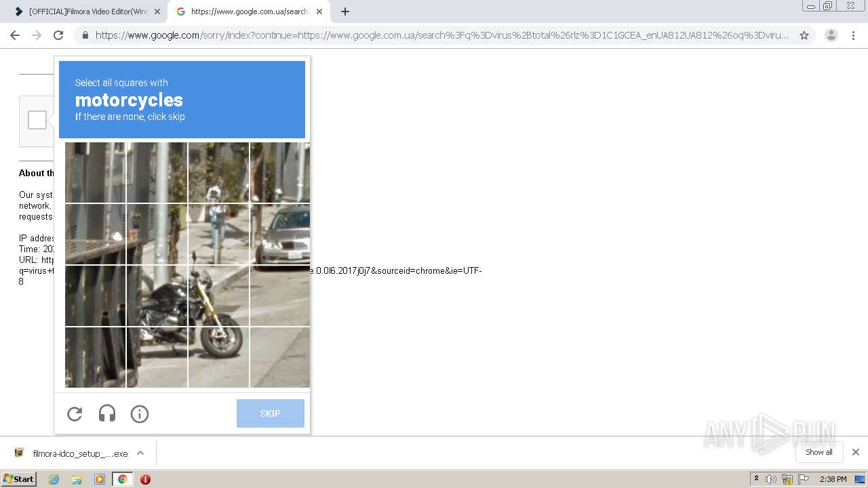Open downloaded filmora-idco_setup exe file
The image size is (868, 488).
tap(71, 453)
